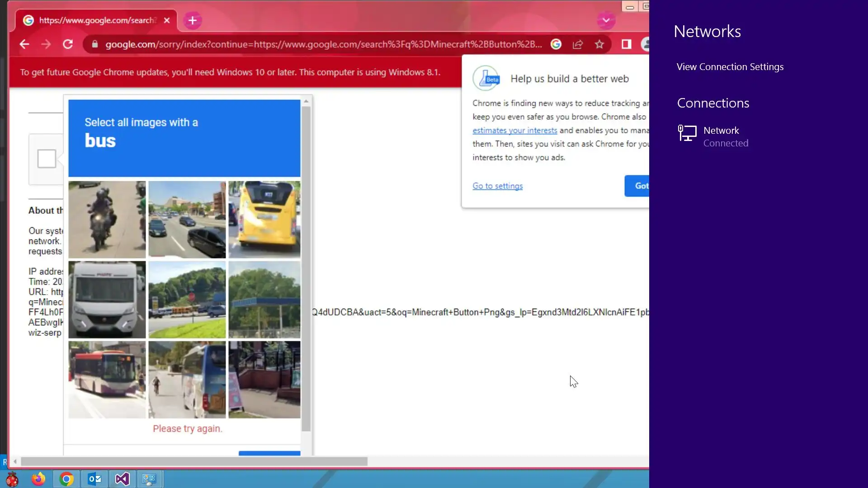Open Visual Studio from taskbar
The height and width of the screenshot is (488, 868).
(x=122, y=479)
